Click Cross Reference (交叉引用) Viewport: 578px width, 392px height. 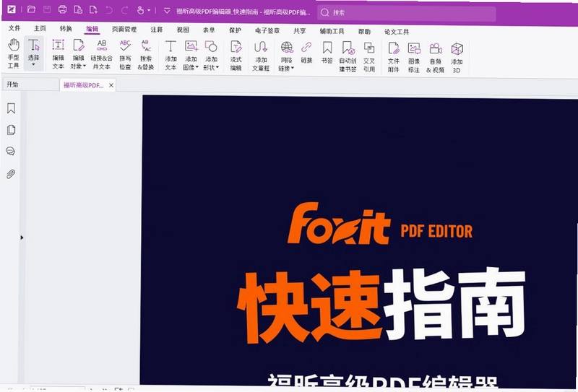coord(369,57)
